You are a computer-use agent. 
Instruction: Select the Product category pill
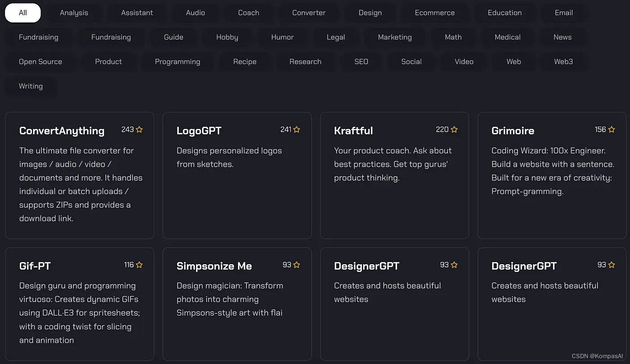pyautogui.click(x=108, y=62)
